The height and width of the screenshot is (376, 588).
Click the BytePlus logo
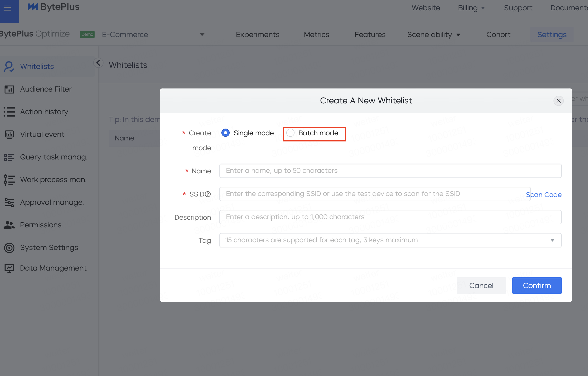(x=54, y=7)
